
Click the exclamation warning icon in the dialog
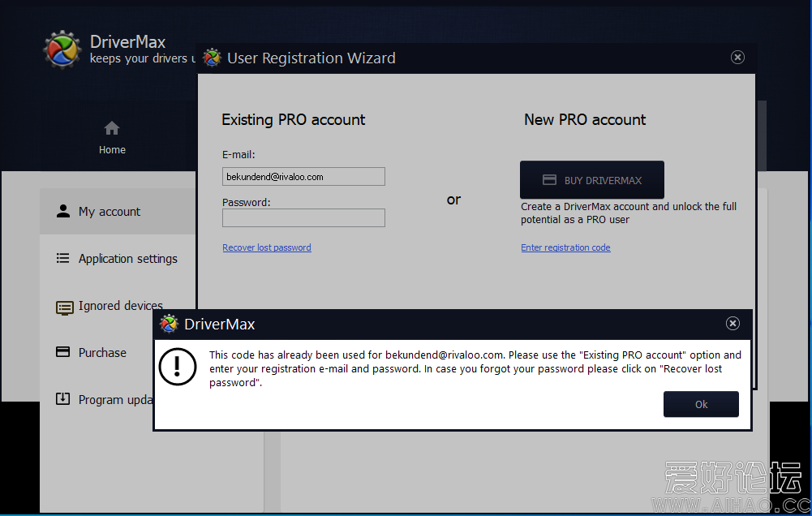pos(178,367)
